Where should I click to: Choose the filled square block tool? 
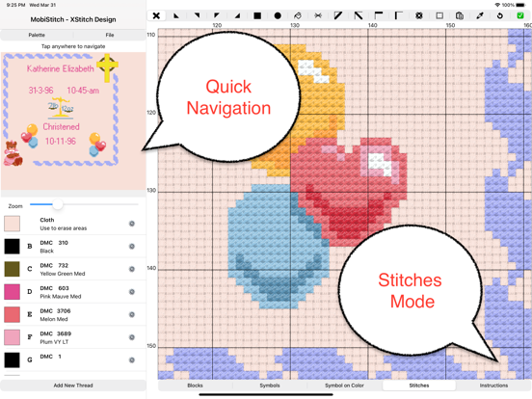tap(257, 15)
